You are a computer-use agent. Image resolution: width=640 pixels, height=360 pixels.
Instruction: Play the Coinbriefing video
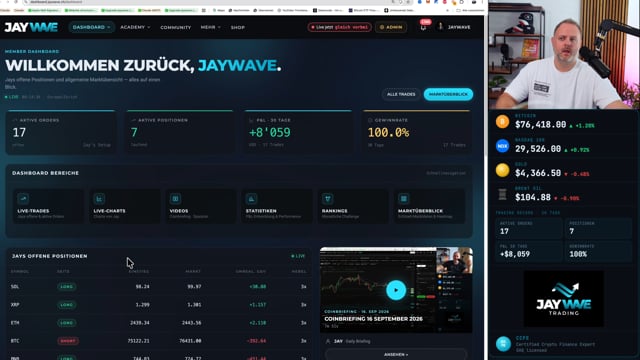(x=396, y=290)
